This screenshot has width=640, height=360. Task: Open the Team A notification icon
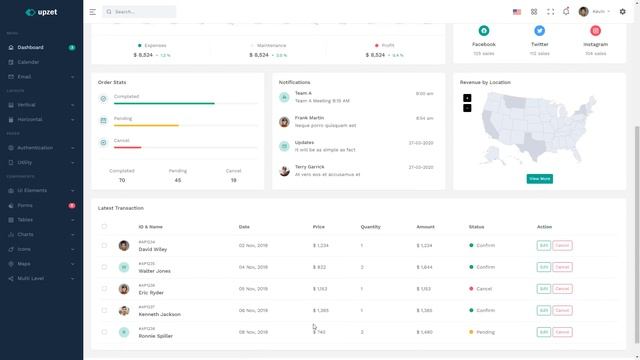tap(284, 97)
